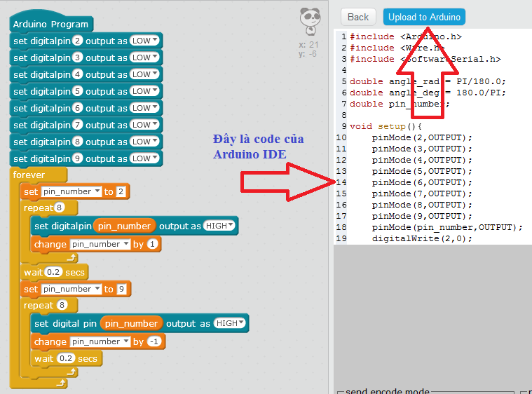Open LOW dropdown on digitalpin 5 block
The height and width of the screenshot is (394, 532).
pyautogui.click(x=144, y=91)
